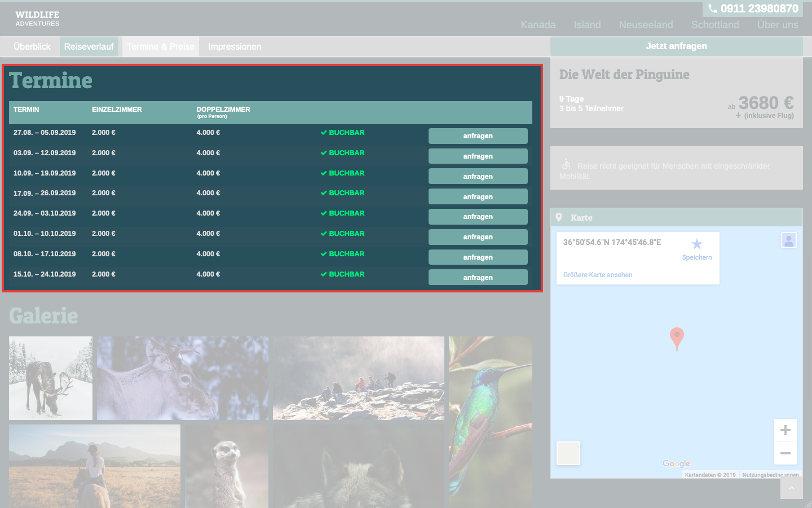The width and height of the screenshot is (812, 508).
Task: Open the Neuseeland menu item
Action: click(x=646, y=25)
